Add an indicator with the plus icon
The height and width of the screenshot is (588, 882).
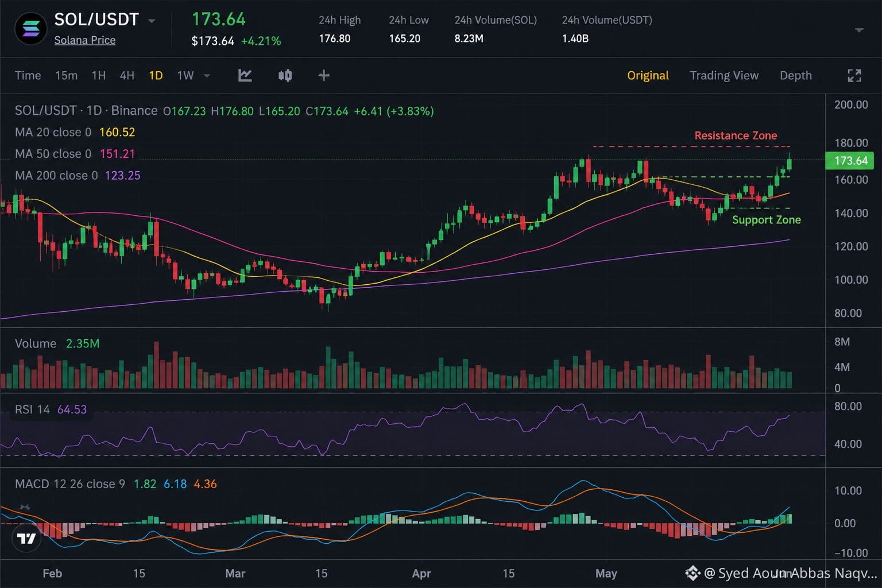[324, 75]
